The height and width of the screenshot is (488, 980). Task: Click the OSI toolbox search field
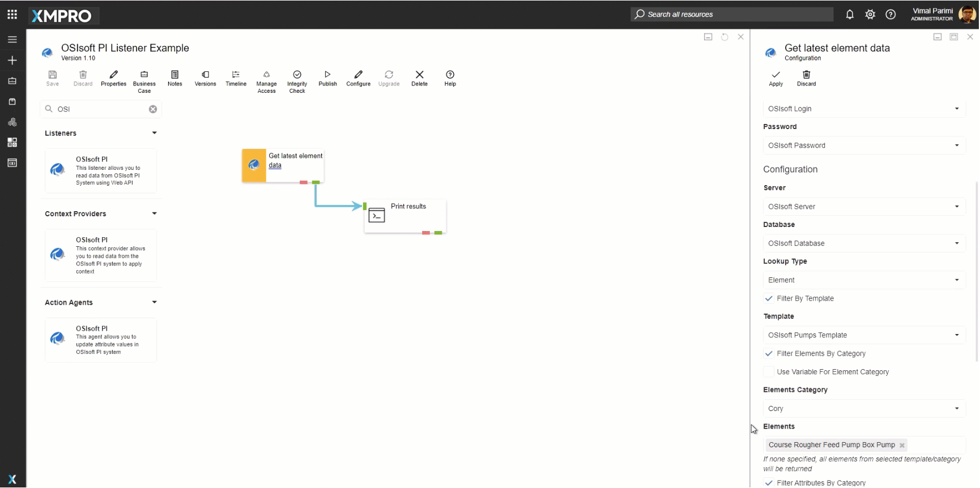click(101, 109)
